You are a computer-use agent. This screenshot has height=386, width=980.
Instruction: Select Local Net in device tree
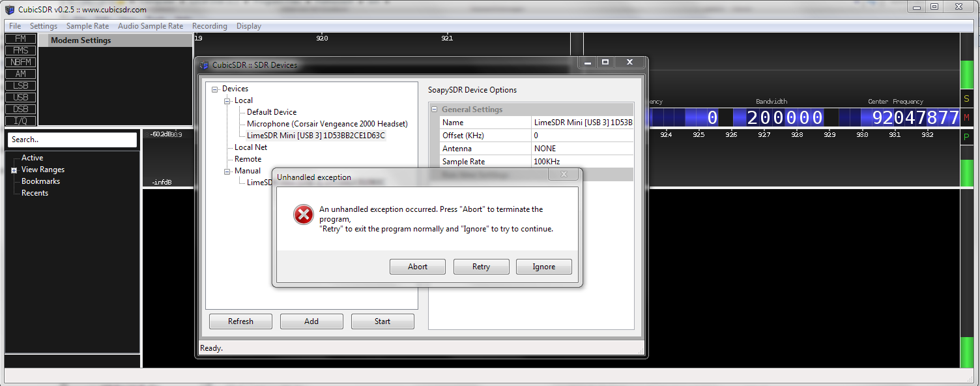tap(251, 147)
